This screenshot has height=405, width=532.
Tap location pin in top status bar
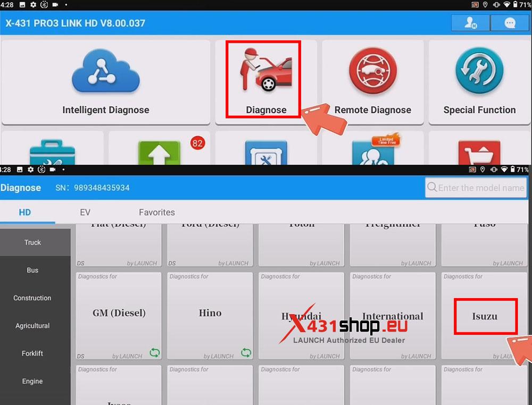[485, 4]
